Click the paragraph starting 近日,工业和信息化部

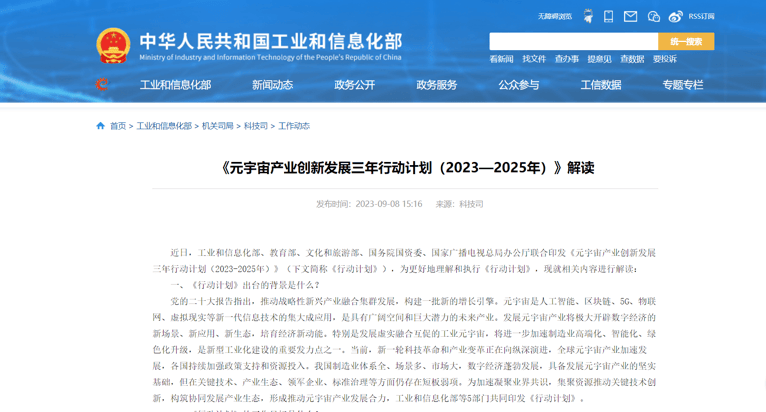pos(404,260)
